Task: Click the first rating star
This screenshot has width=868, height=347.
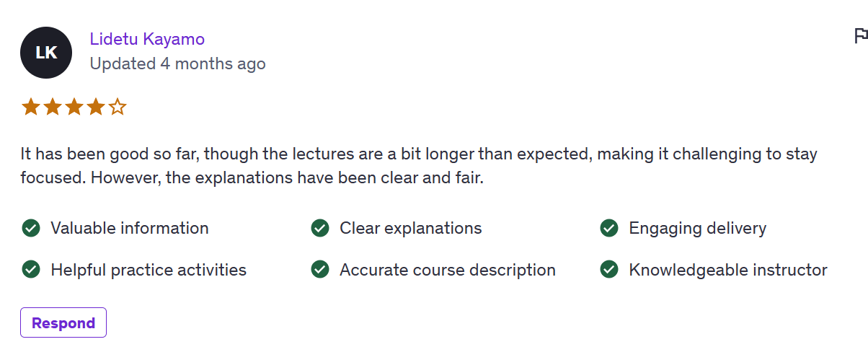Action: [x=30, y=107]
